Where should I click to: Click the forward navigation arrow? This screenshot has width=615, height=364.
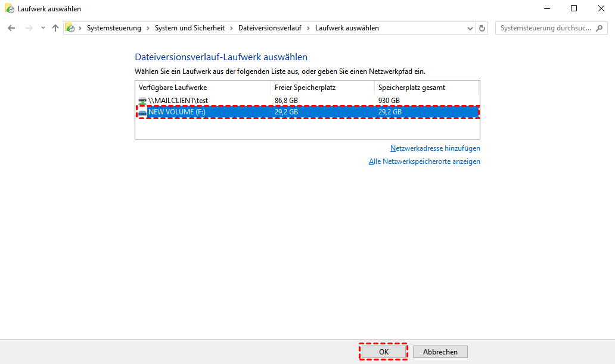pos(28,28)
